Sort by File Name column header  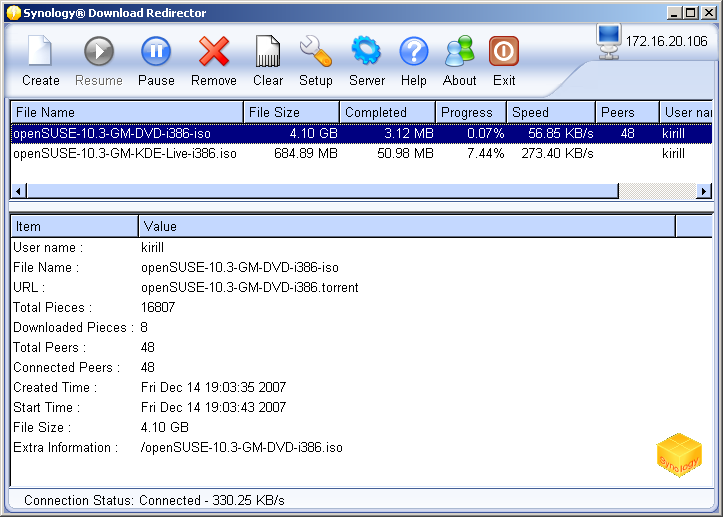click(127, 113)
